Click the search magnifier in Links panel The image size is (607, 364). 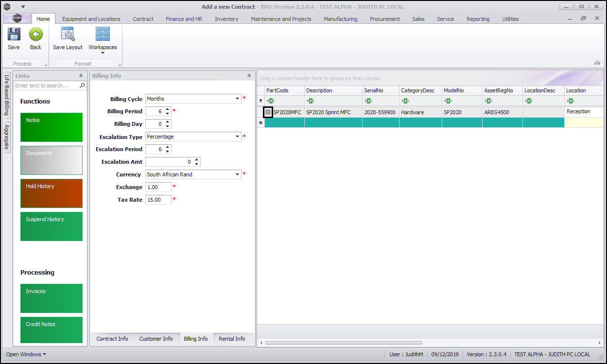82,86
